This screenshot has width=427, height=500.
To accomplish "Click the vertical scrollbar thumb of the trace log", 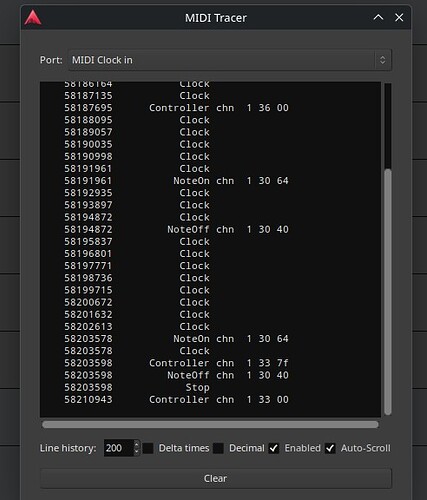I will (x=387, y=292).
